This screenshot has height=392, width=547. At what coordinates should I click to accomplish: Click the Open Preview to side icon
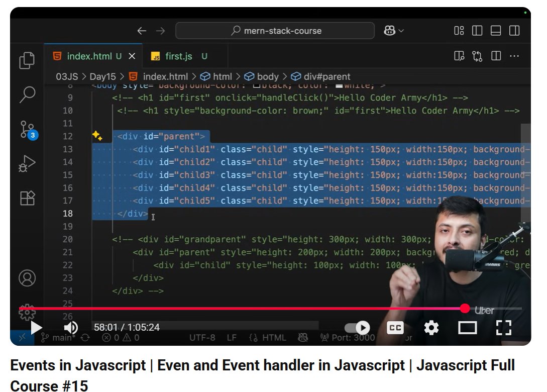pos(459,56)
